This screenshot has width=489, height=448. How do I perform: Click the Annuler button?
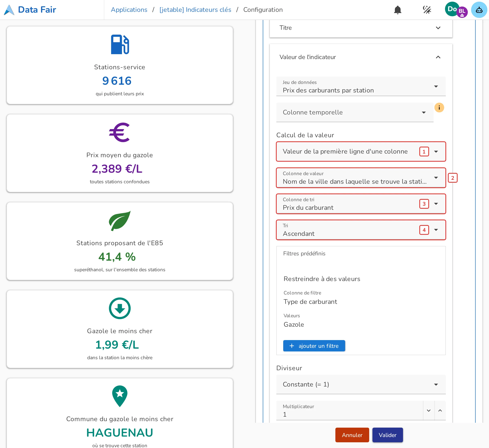pos(352,435)
